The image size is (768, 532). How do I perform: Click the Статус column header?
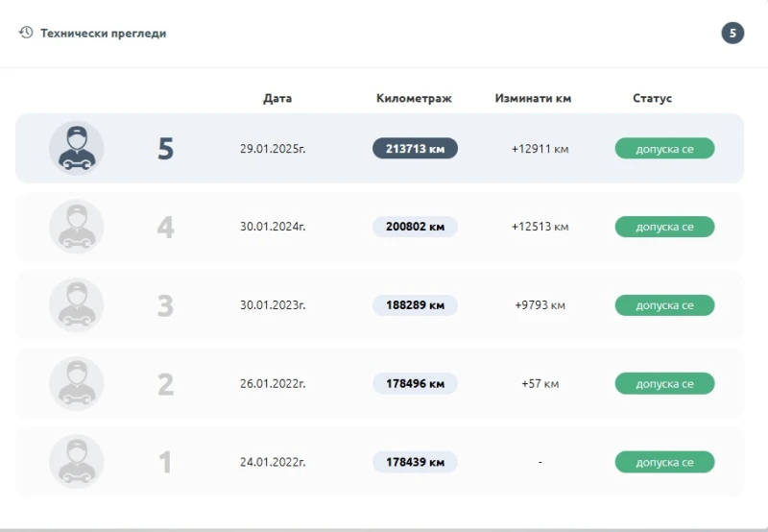pyautogui.click(x=652, y=98)
